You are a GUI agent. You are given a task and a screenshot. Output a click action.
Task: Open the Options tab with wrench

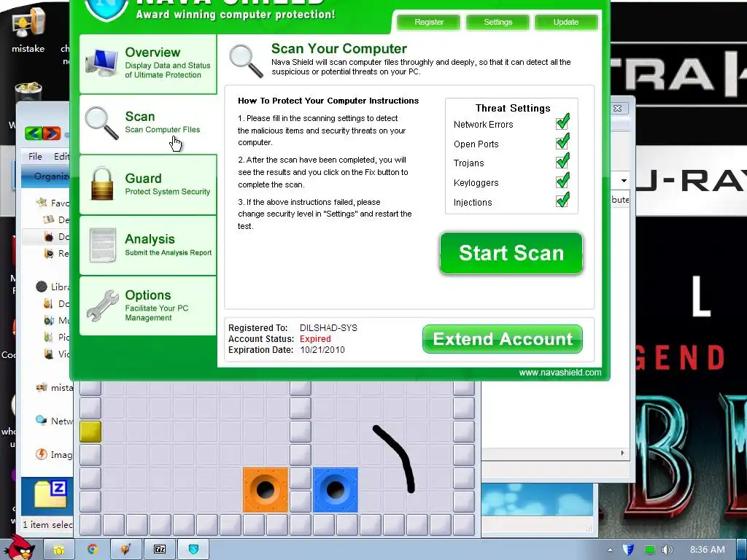148,306
